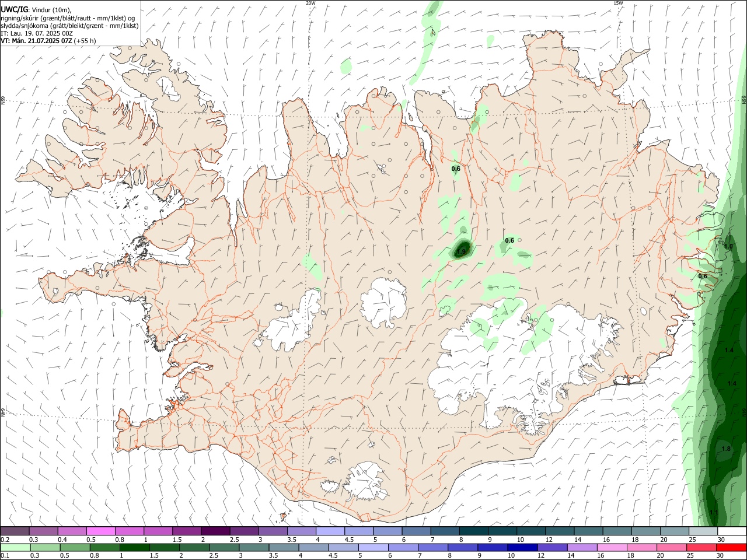Pick the darkest purple swatch between 2 and 2.5
Image resolution: width=747 pixels, height=560 pixels.
coord(215,531)
